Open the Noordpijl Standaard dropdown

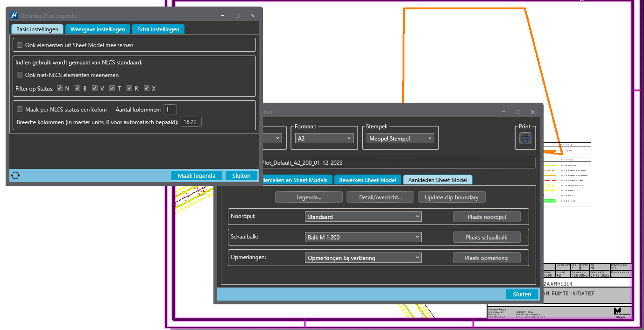point(363,217)
